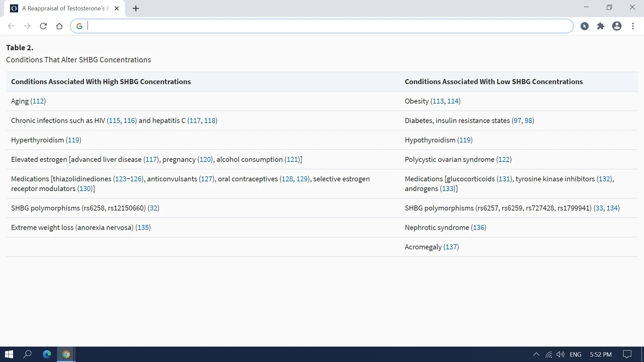Open reference 130 for estrogen receptor modulators
The height and width of the screenshot is (362, 644).
point(85,189)
